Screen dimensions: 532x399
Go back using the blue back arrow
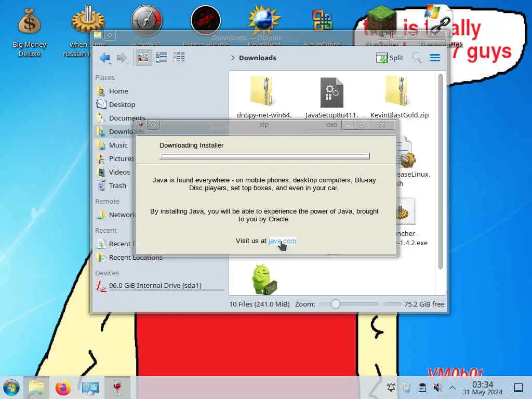[105, 58]
